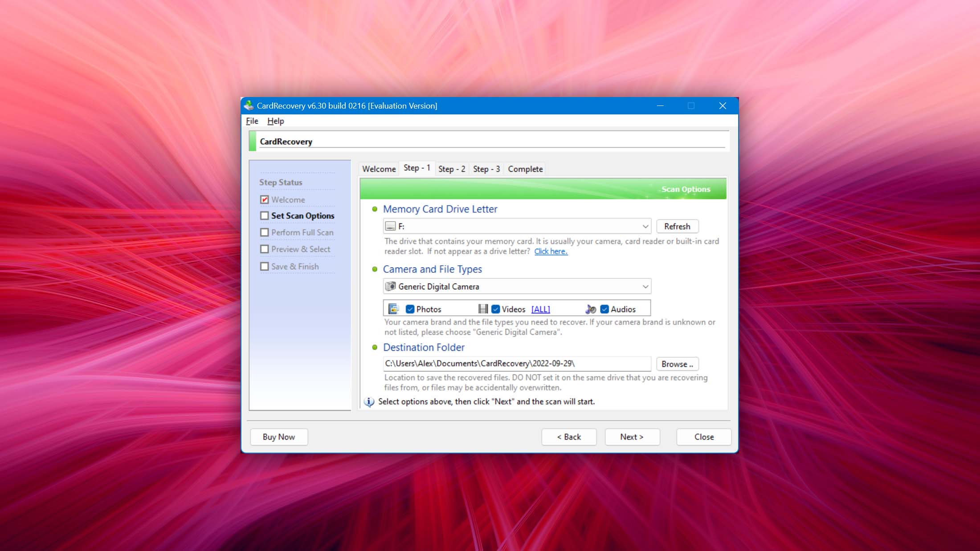The image size is (980, 551).
Task: Toggle the Save & Finish step checkbox
Action: pyautogui.click(x=265, y=266)
